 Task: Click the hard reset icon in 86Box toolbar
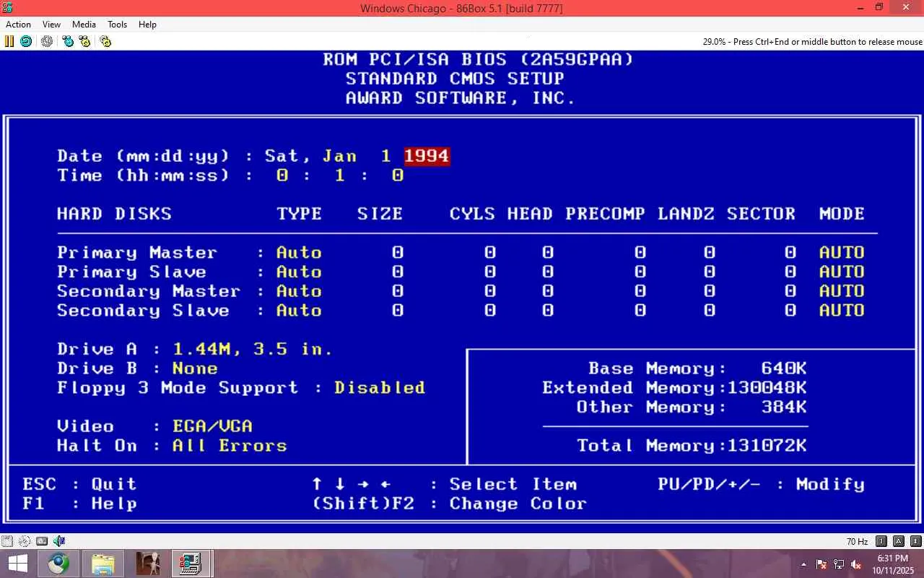(x=26, y=41)
